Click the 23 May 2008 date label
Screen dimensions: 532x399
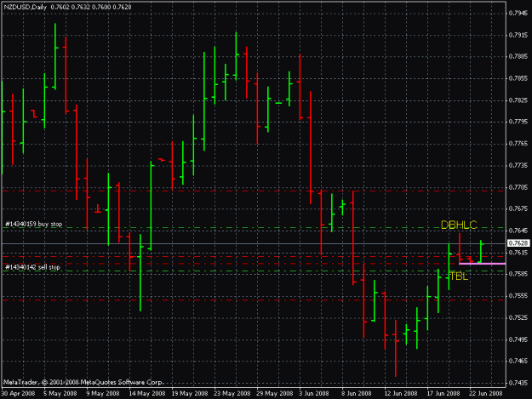pyautogui.click(x=232, y=393)
